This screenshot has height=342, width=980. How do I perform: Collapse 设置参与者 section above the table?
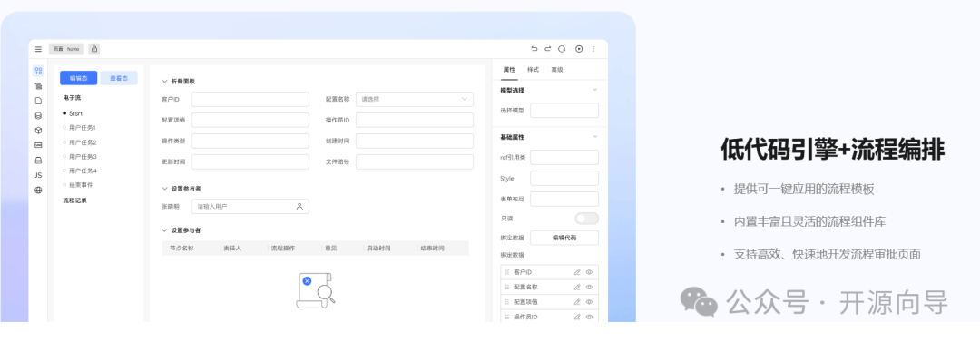coord(165,230)
